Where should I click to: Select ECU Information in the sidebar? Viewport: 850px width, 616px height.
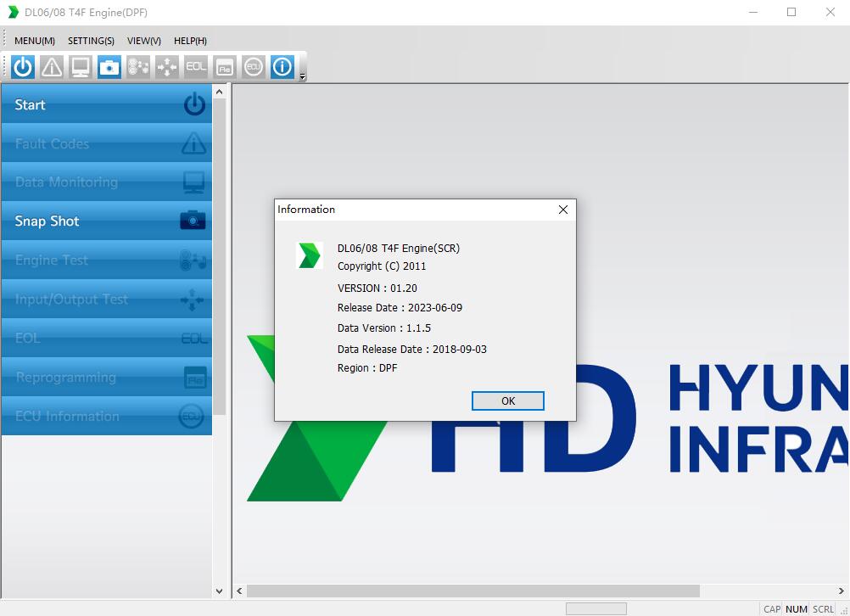[107, 417]
